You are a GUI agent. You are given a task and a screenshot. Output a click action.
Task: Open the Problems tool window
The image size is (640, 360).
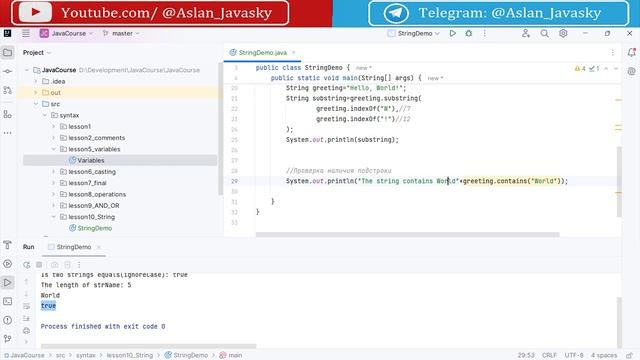7,320
